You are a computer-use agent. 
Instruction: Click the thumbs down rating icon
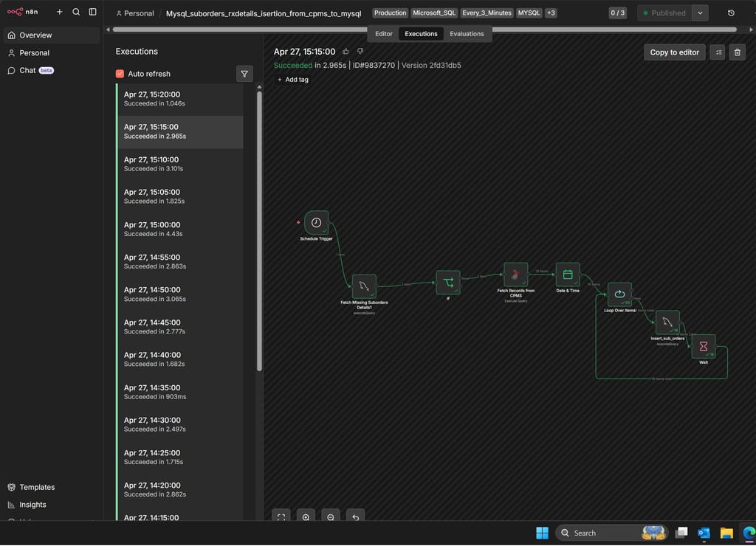point(360,52)
